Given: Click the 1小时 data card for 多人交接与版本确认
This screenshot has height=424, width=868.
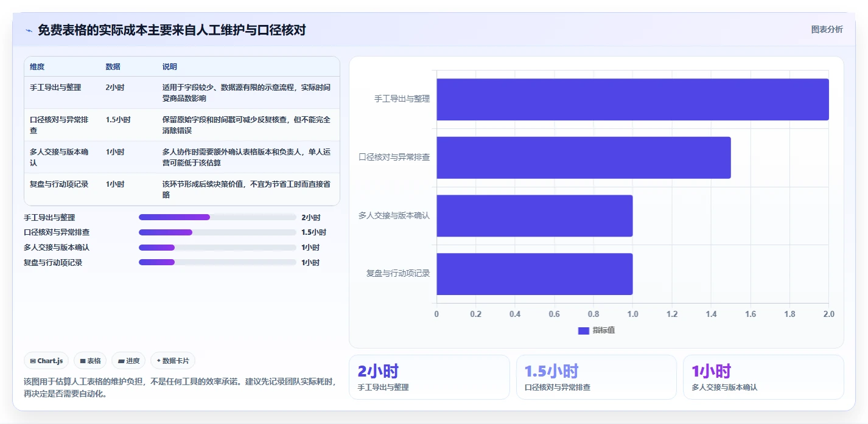Looking at the screenshot, I should (x=763, y=377).
